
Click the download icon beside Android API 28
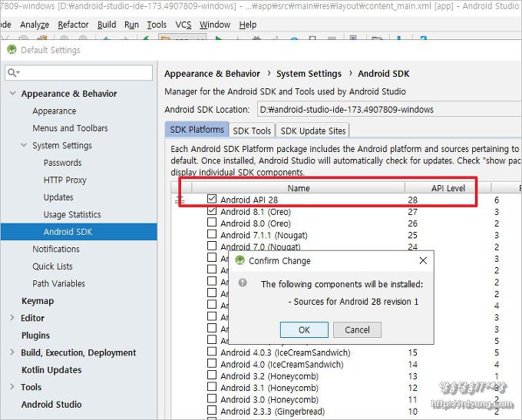coord(180,200)
